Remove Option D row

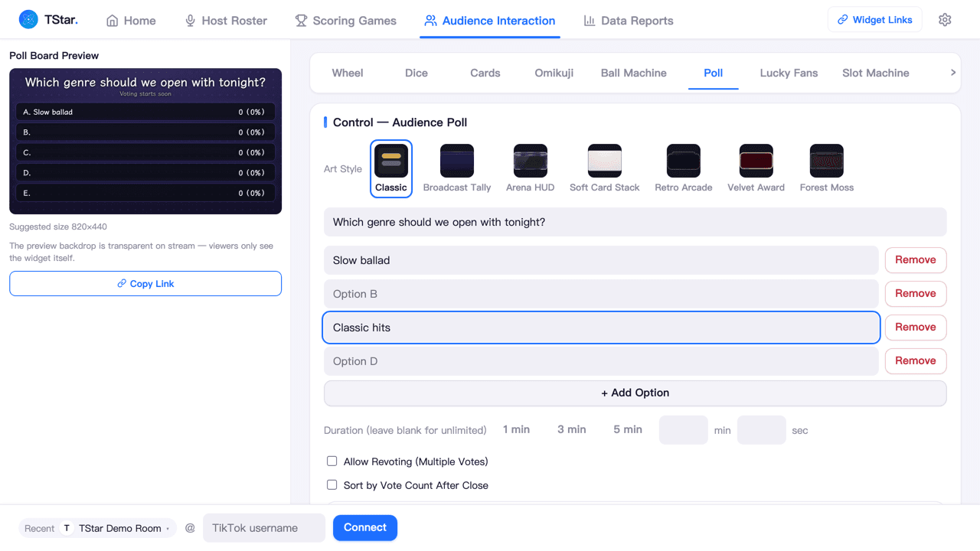[x=916, y=361]
